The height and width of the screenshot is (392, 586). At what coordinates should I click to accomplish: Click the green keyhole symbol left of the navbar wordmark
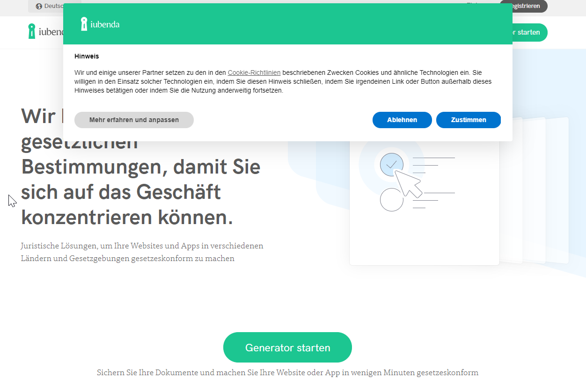coord(32,31)
